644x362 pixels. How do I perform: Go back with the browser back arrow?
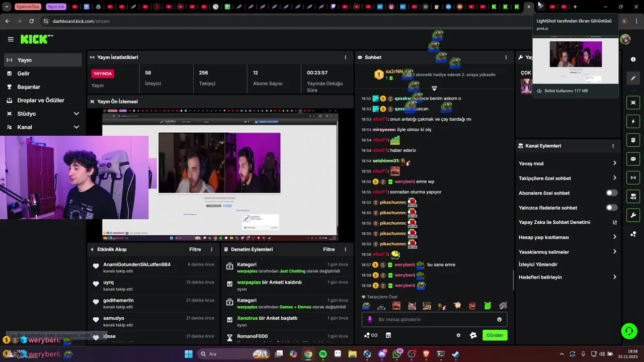[x=7, y=21]
